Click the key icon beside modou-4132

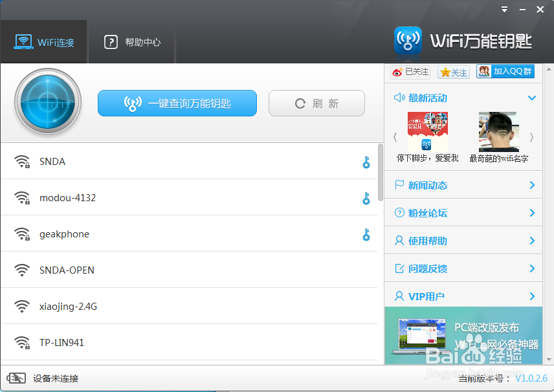(366, 199)
